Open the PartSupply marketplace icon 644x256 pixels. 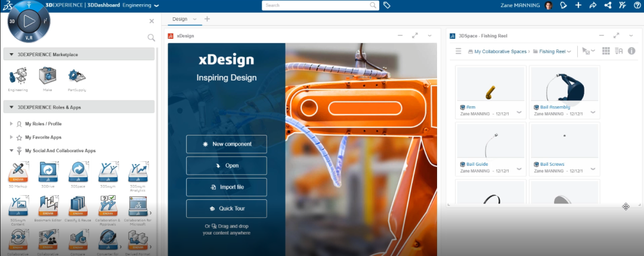click(x=77, y=76)
